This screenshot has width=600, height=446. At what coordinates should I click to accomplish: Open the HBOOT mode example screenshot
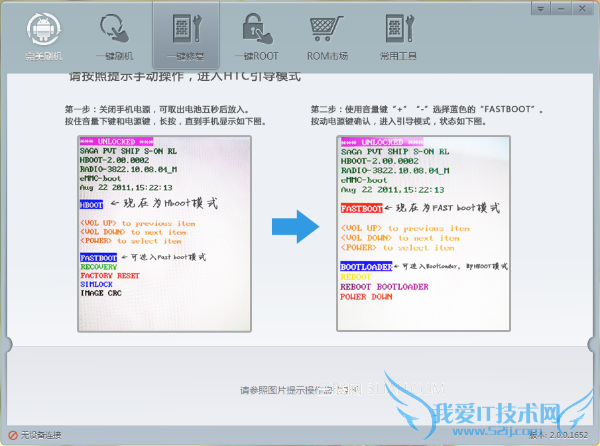click(165, 234)
